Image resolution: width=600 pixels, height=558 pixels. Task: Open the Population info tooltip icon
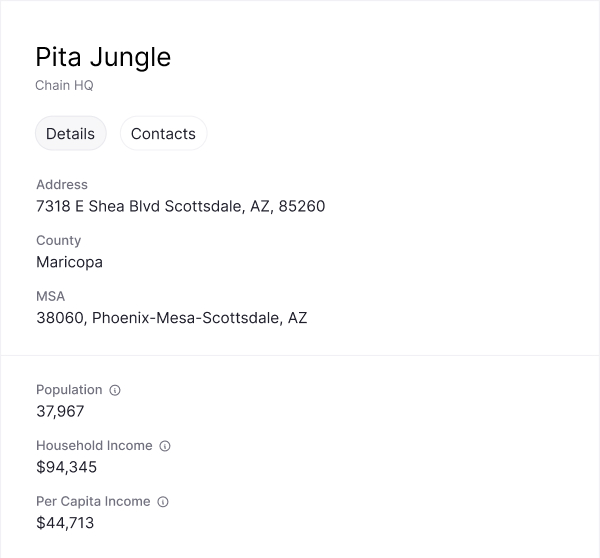coord(115,390)
